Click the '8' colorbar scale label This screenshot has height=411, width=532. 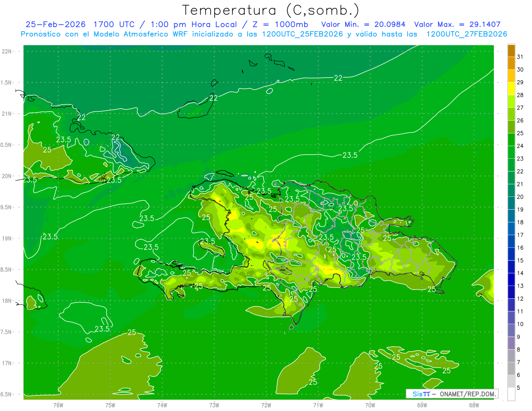tap(519, 349)
